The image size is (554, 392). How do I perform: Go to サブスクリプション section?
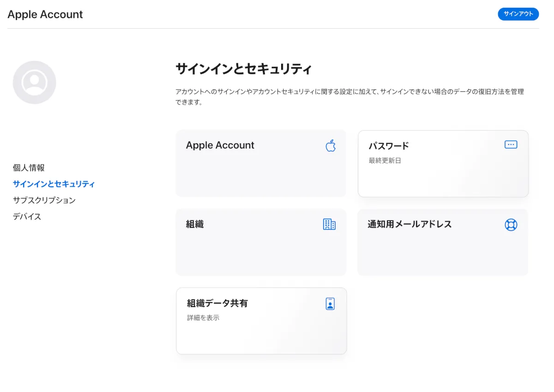click(44, 200)
